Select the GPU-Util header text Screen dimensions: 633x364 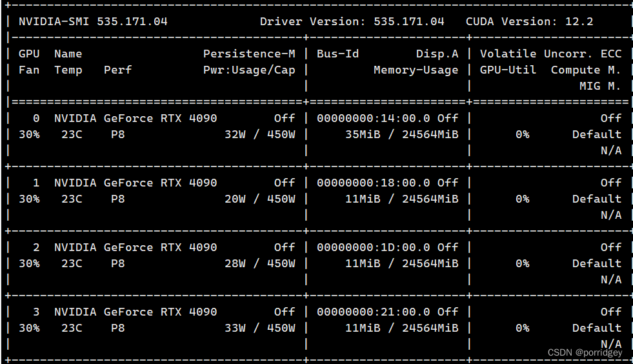508,70
